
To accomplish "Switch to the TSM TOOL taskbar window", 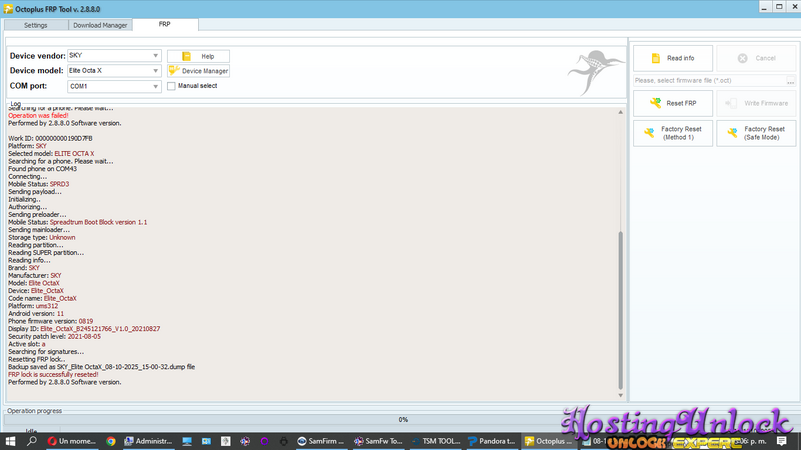I will click(x=435, y=441).
